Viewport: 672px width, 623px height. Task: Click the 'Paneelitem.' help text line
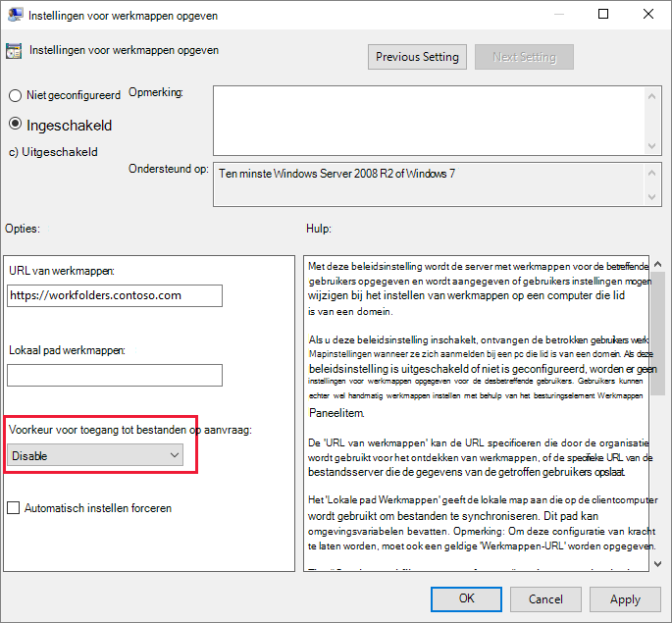click(336, 413)
